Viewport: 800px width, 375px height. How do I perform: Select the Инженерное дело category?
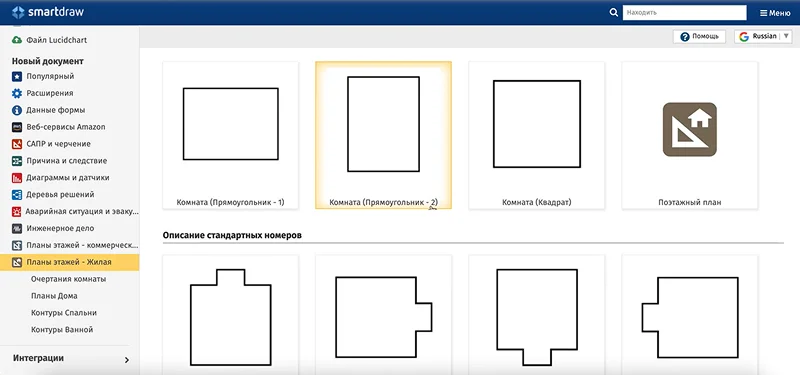pos(60,229)
